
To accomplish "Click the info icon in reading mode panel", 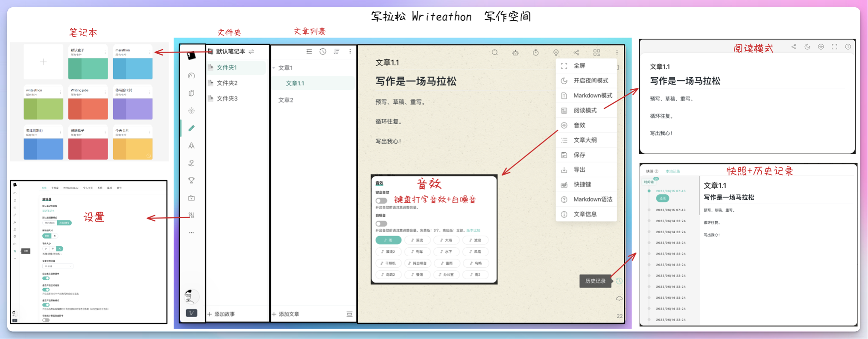I will coord(848,47).
